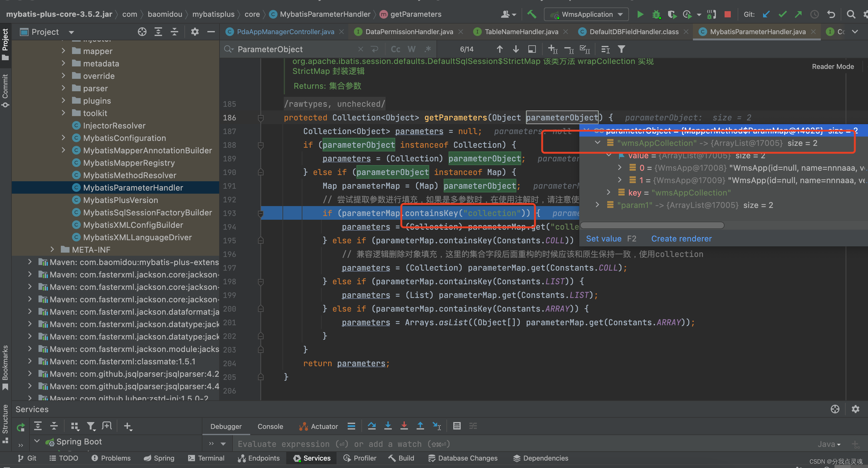Image resolution: width=868 pixels, height=468 pixels.
Task: Click the Set value button
Action: pos(604,239)
